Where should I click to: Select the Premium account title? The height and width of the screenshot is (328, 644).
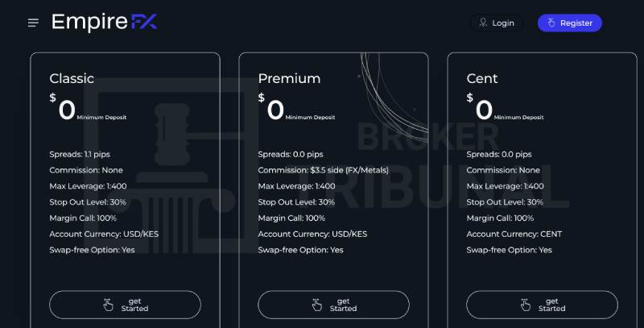click(x=289, y=78)
